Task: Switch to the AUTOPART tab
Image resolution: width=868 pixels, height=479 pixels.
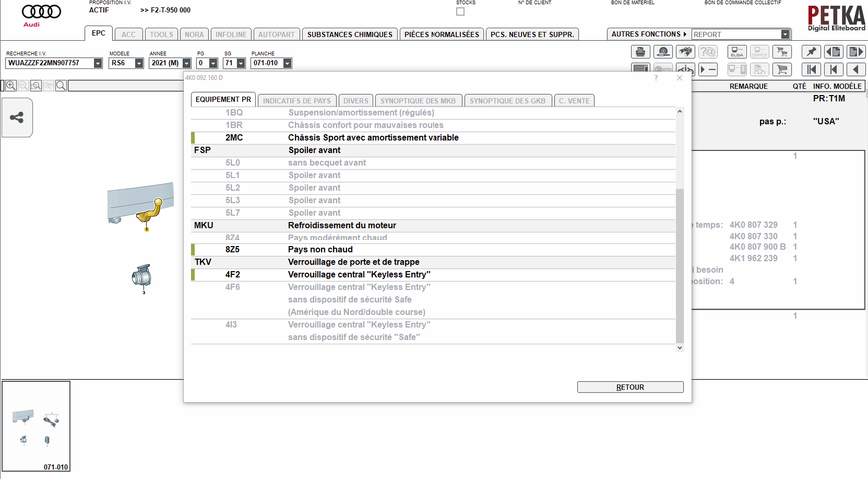Action: pyautogui.click(x=277, y=34)
